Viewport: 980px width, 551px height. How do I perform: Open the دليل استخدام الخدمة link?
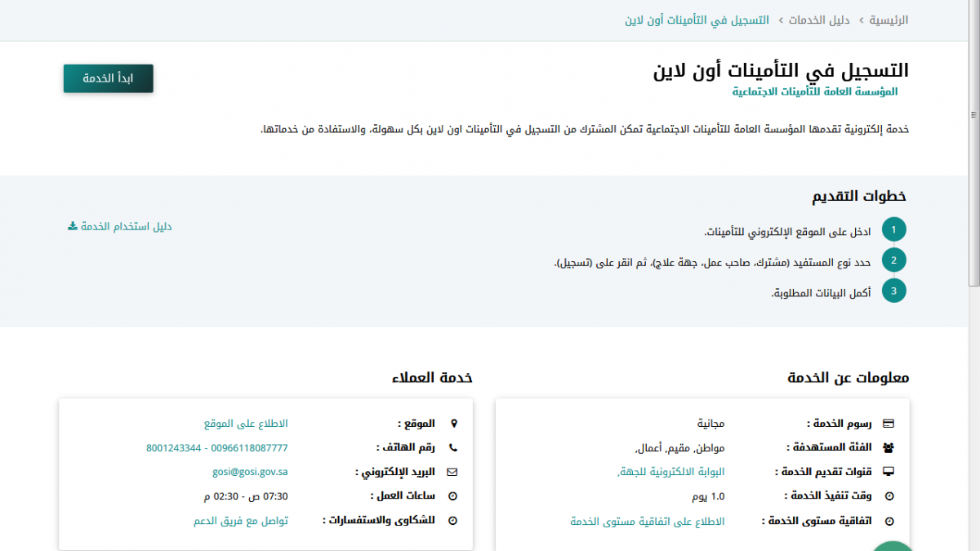click(x=127, y=226)
